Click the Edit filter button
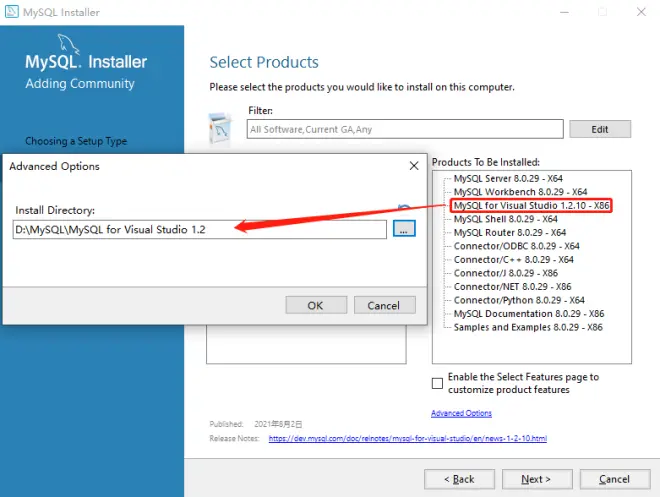 pyautogui.click(x=600, y=129)
